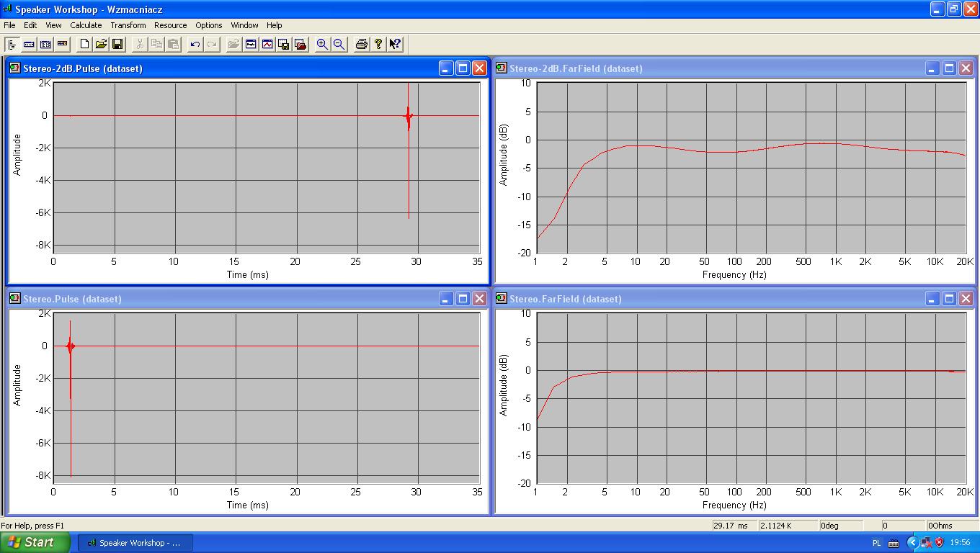
Task: Click the Open folder toolbar icon
Action: tap(102, 44)
